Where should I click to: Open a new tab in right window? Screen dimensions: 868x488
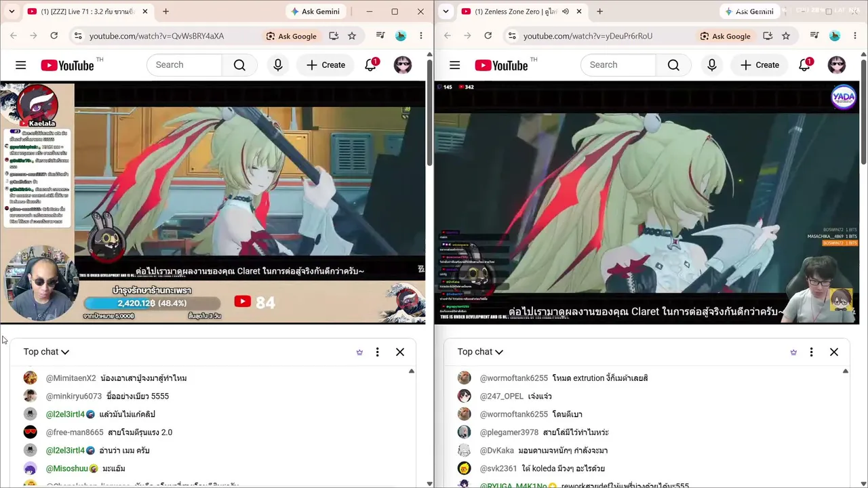(x=599, y=12)
